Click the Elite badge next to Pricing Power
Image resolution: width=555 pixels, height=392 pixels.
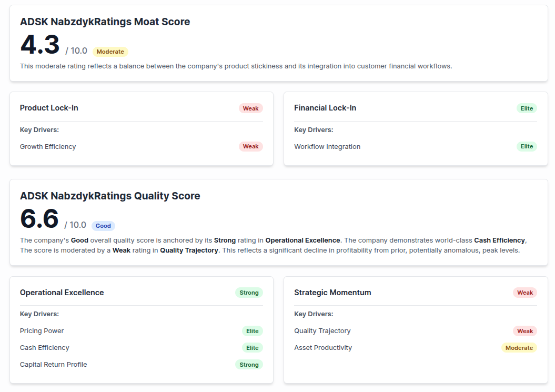pyautogui.click(x=252, y=331)
